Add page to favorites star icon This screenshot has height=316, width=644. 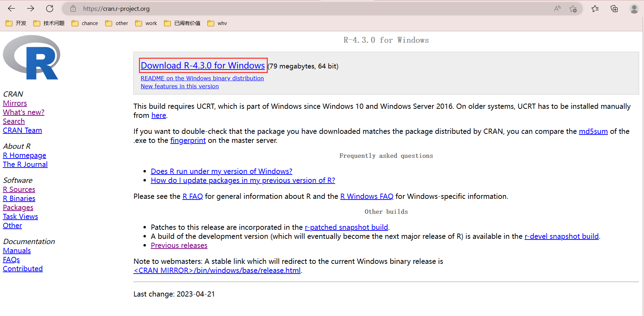tap(573, 9)
